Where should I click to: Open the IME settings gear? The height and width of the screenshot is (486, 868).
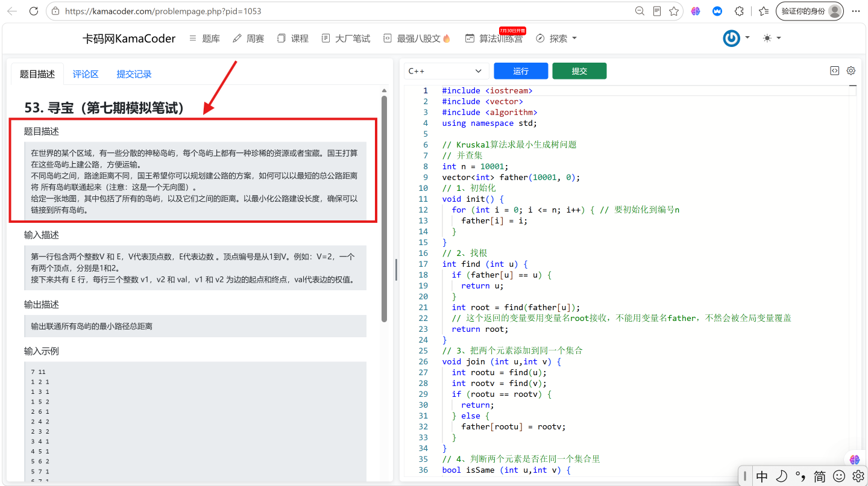(x=858, y=476)
